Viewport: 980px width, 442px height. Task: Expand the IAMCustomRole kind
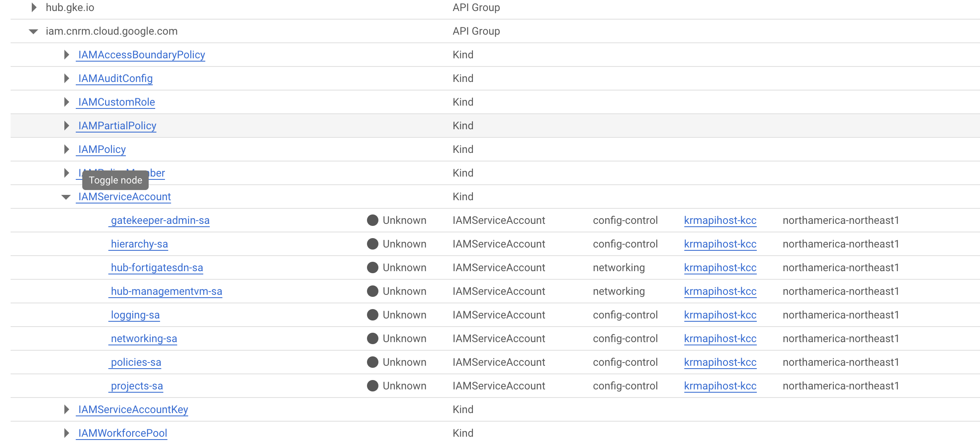[x=66, y=102]
